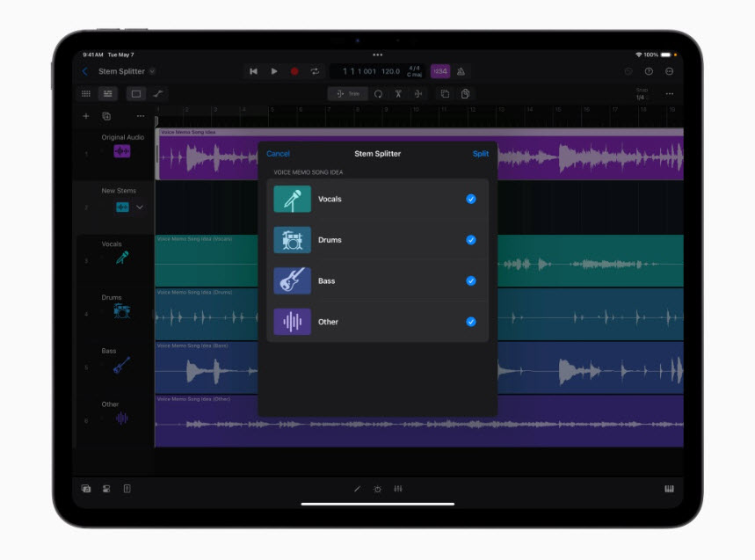Select the Voice Memo Song Idea (Other) region
The image size is (755, 560).
click(419, 421)
